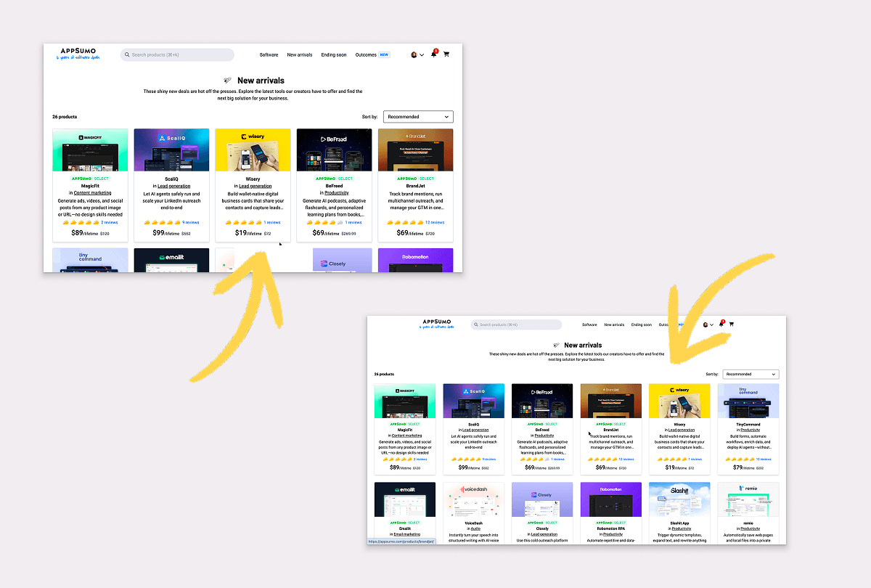Select $19/lifetime price on top-left Wisery card

[248, 233]
